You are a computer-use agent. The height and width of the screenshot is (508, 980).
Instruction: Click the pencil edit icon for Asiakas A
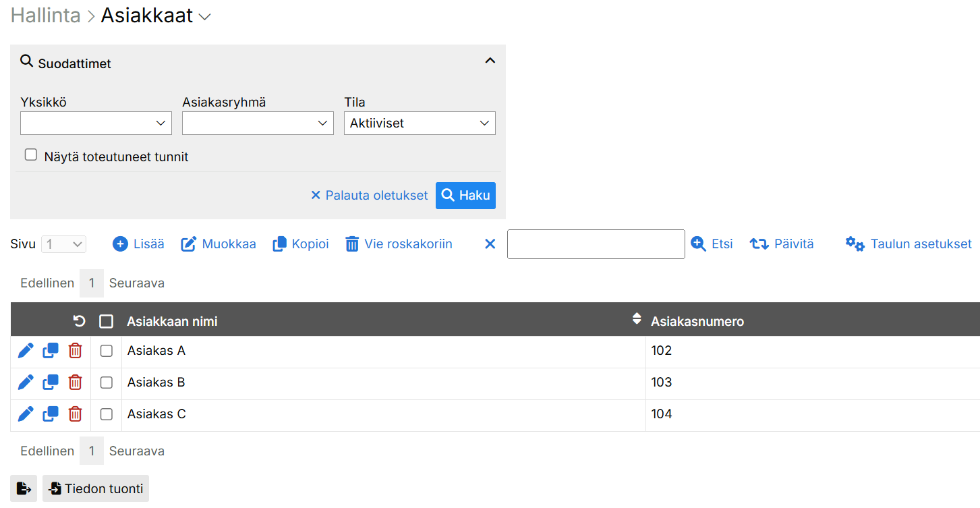pos(26,351)
